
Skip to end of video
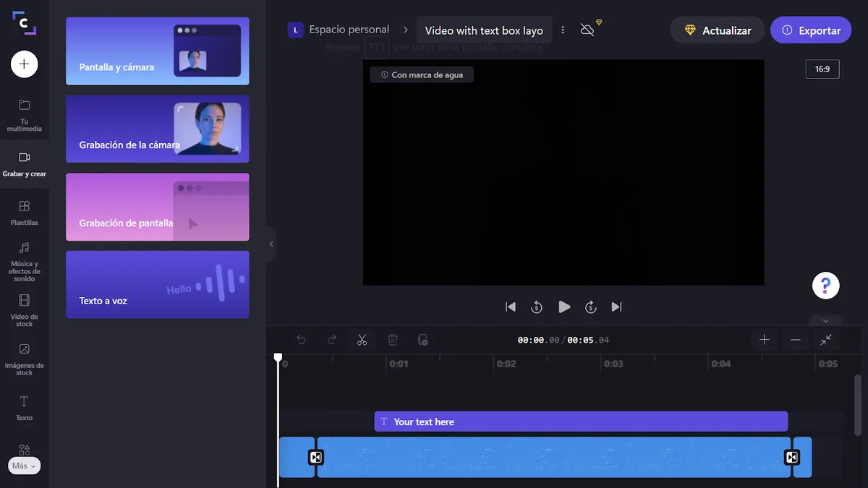point(616,307)
